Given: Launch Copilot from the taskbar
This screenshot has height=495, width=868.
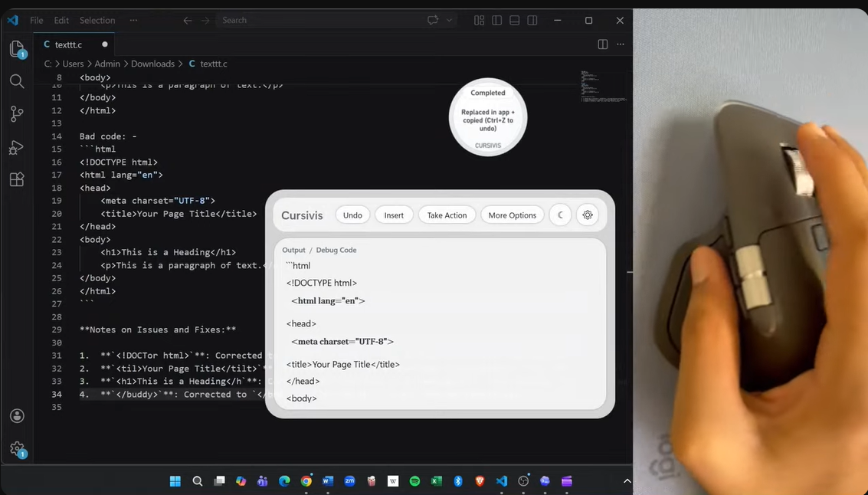Looking at the screenshot, I should [241, 481].
